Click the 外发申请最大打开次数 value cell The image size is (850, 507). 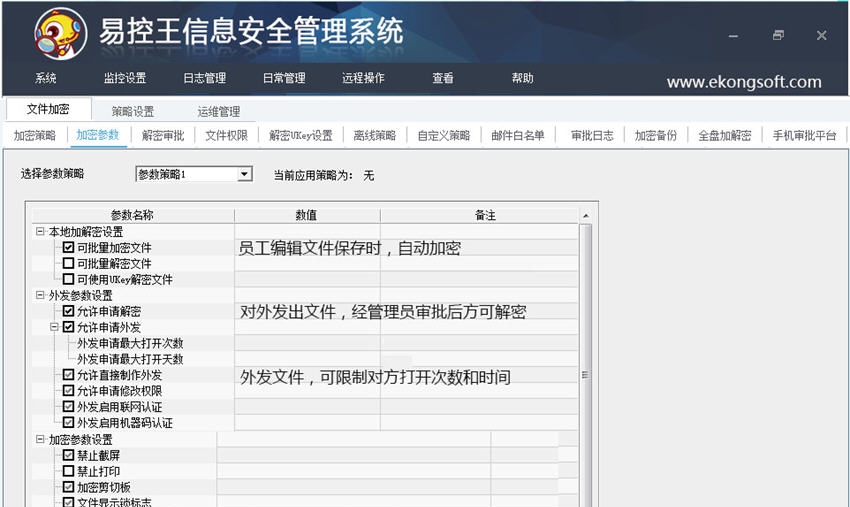point(306,343)
